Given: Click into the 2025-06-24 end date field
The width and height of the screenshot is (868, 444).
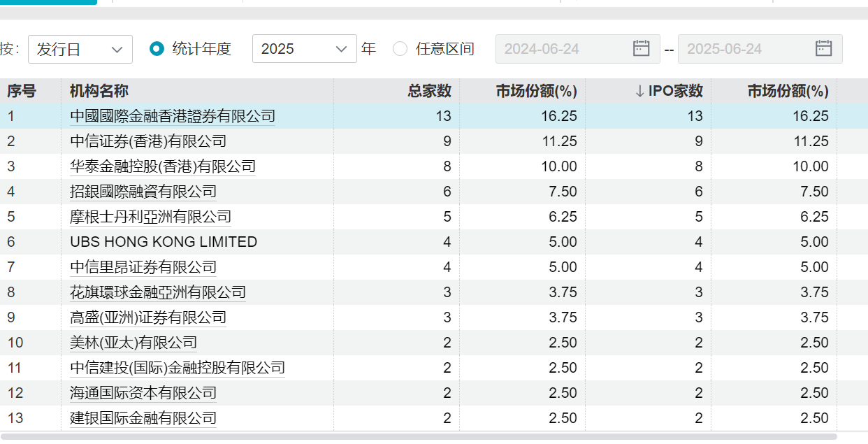Looking at the screenshot, I should pyautogui.click(x=741, y=49).
